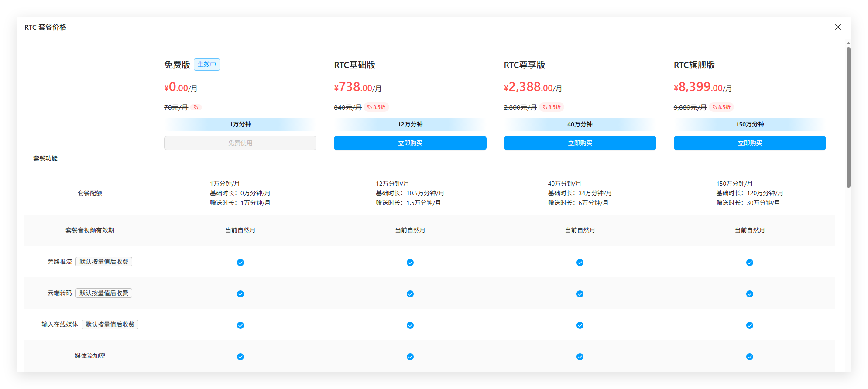Close the RTC 套餐价格 dialog
This screenshot has height=389, width=868.
pyautogui.click(x=837, y=27)
